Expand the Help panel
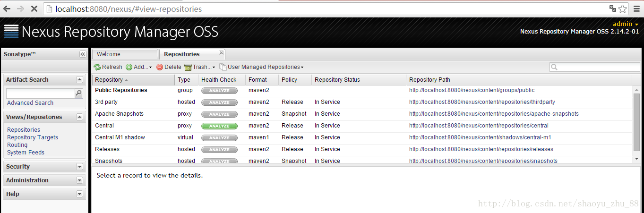This screenshot has width=644, height=213. pyautogui.click(x=79, y=194)
